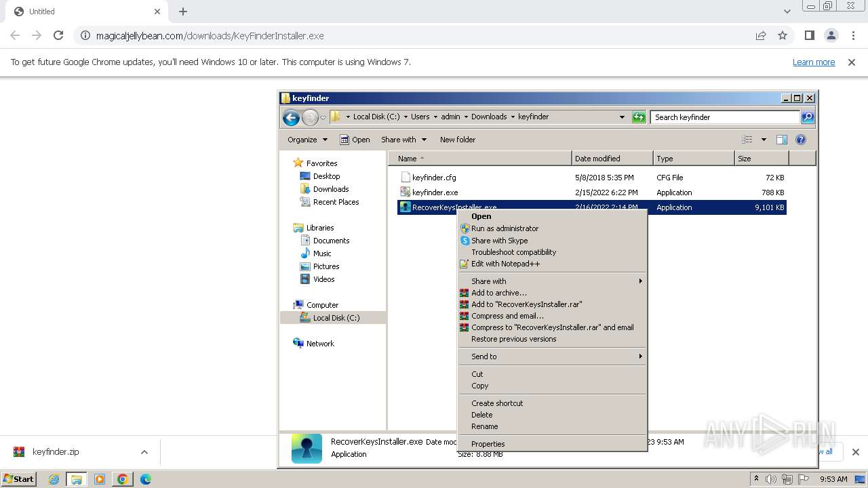The width and height of the screenshot is (868, 488).
Task: Bookmark this page with the star icon
Action: pos(783,35)
